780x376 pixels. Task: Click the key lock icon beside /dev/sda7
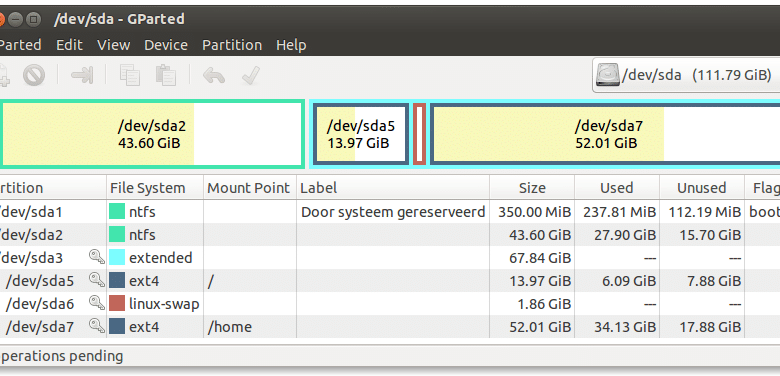pos(97,326)
